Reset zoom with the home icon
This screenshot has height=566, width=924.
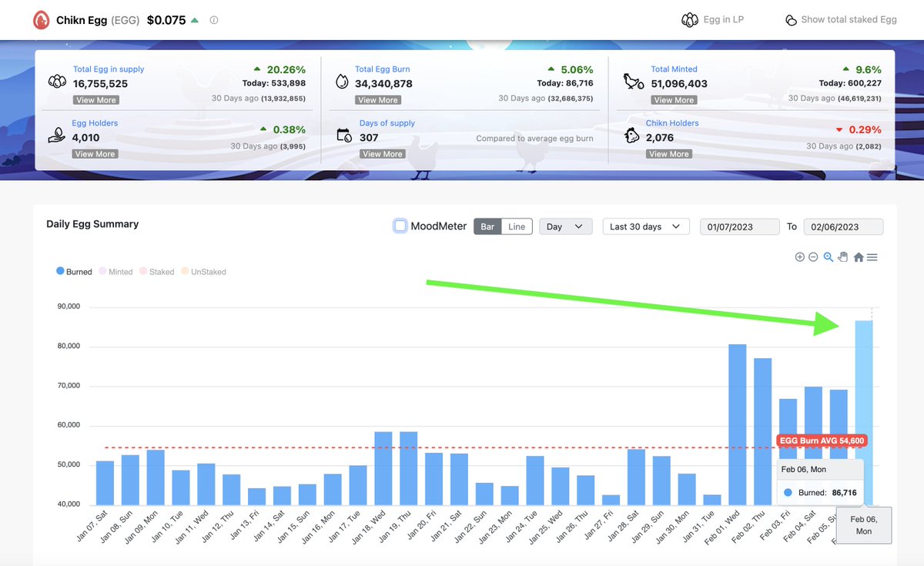click(859, 257)
